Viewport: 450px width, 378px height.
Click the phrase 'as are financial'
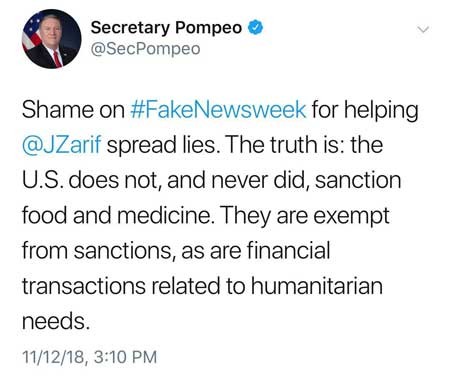coord(256,250)
